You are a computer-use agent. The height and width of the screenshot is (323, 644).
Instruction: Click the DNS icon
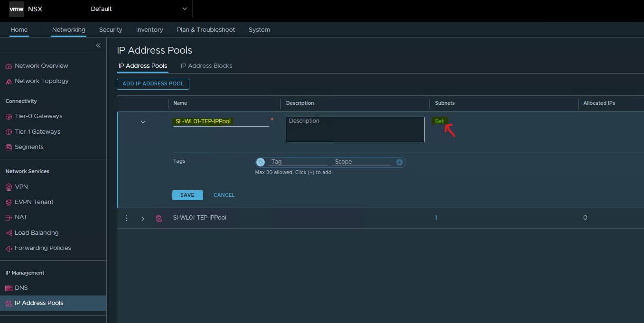point(9,288)
